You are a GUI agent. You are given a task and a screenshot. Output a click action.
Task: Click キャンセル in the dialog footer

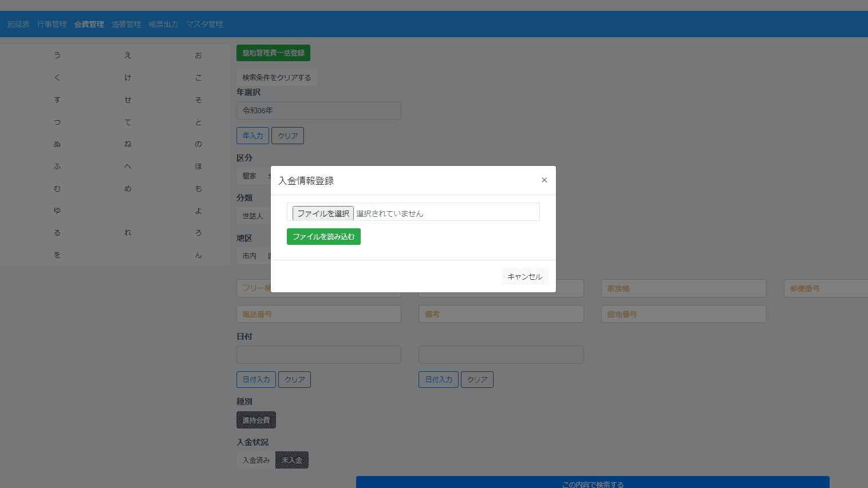coord(524,276)
